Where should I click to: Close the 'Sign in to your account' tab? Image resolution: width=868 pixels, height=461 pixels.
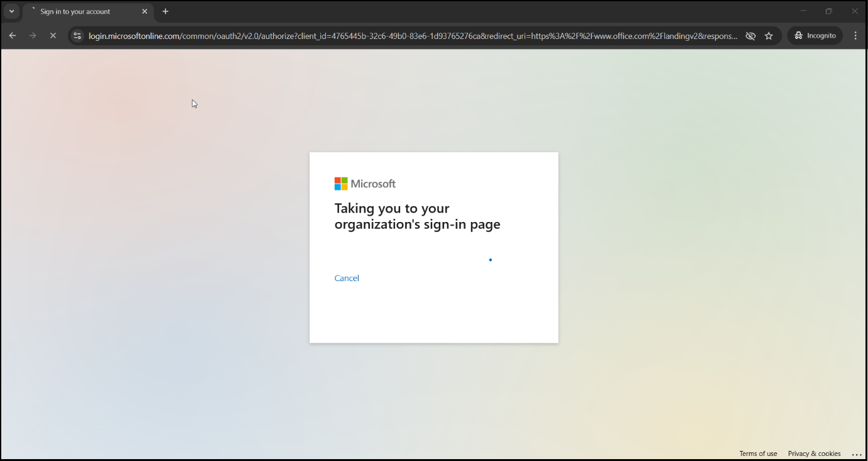click(x=145, y=11)
